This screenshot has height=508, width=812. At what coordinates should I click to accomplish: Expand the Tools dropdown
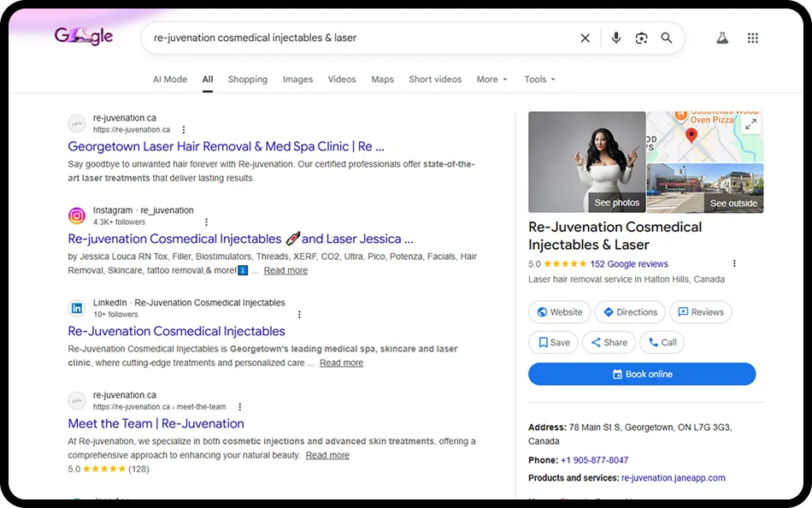(539, 80)
